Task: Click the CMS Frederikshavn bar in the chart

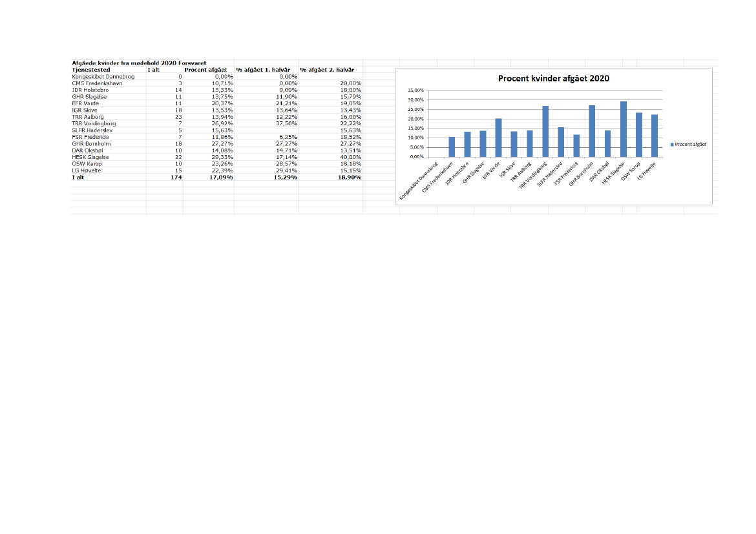Action: pyautogui.click(x=452, y=147)
